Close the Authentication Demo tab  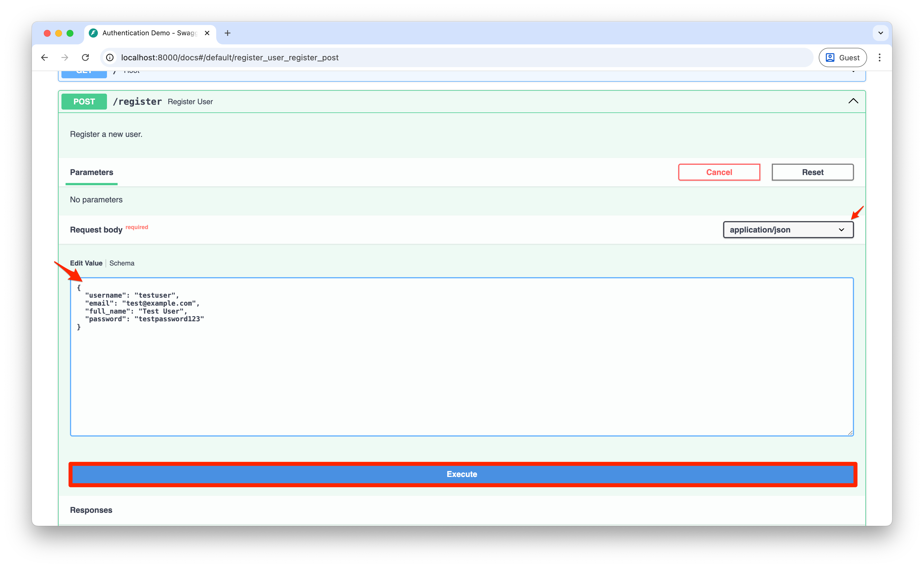click(x=207, y=33)
